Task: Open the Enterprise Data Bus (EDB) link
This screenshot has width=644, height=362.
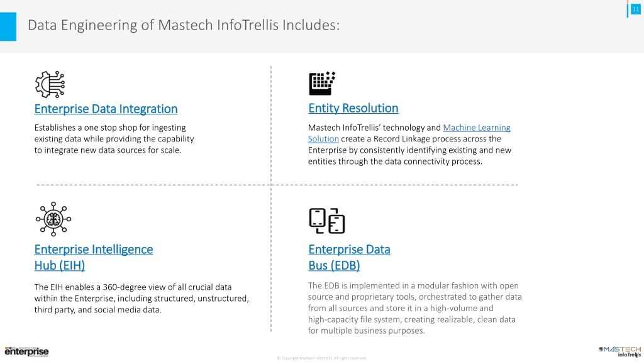Action: pos(349,257)
